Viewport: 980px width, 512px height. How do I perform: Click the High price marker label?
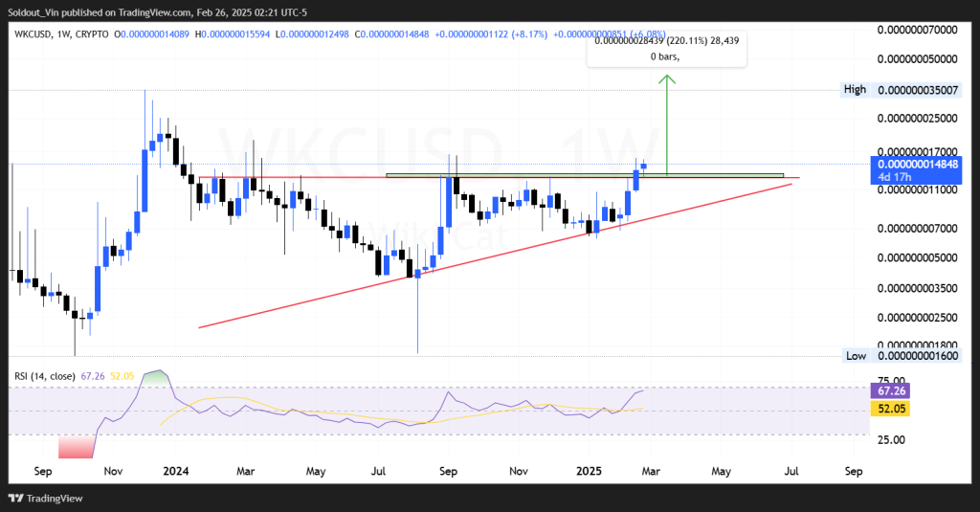(x=855, y=89)
